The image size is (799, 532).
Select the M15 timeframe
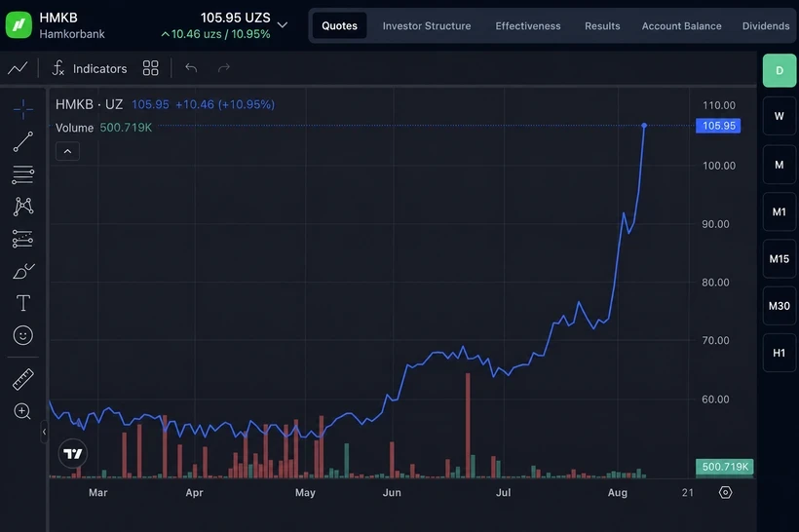(x=780, y=259)
